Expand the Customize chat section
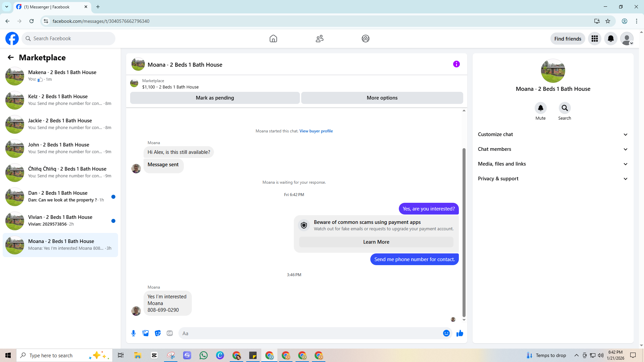 [x=553, y=134]
